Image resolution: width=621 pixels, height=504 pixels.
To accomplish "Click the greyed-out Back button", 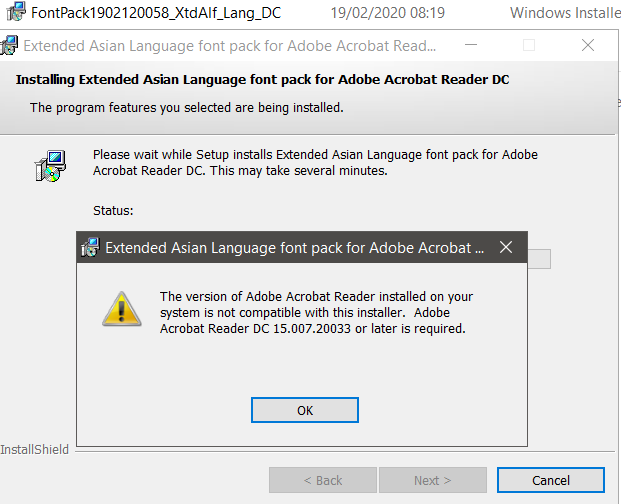I will [321, 480].
